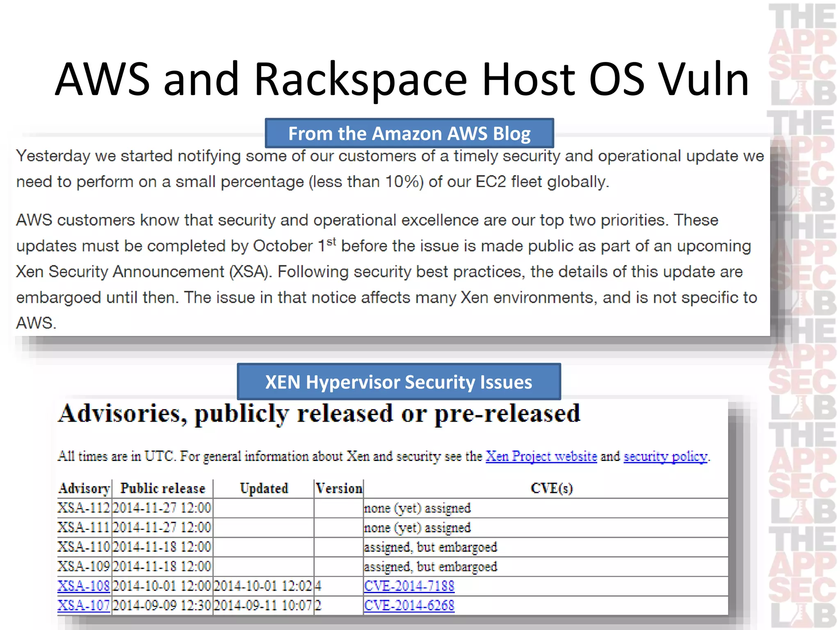Click the 'Public release' column header
This screenshot has height=630, width=840.
(162, 488)
